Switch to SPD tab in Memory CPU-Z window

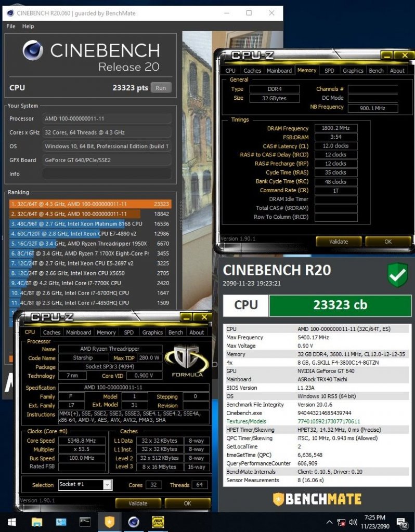coord(329,71)
